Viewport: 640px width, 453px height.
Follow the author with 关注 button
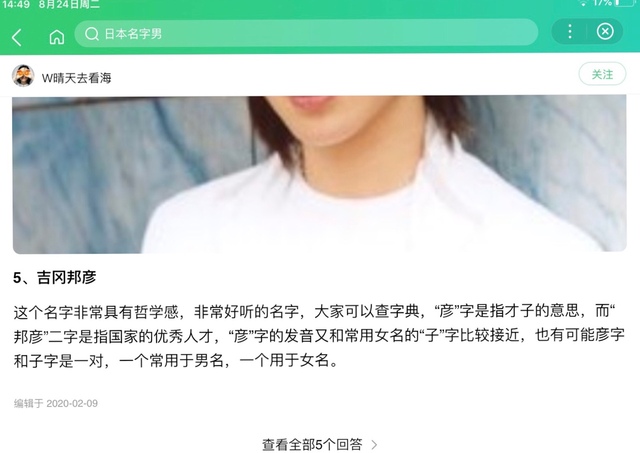(x=602, y=74)
